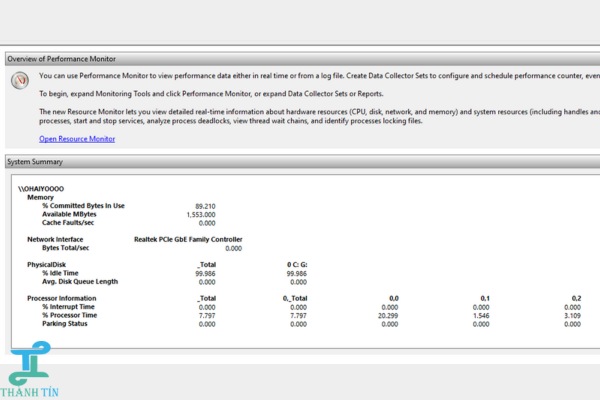Screen dimensions: 600x400
Task: Click the Performance Monitor overview icon
Action: click(x=19, y=81)
